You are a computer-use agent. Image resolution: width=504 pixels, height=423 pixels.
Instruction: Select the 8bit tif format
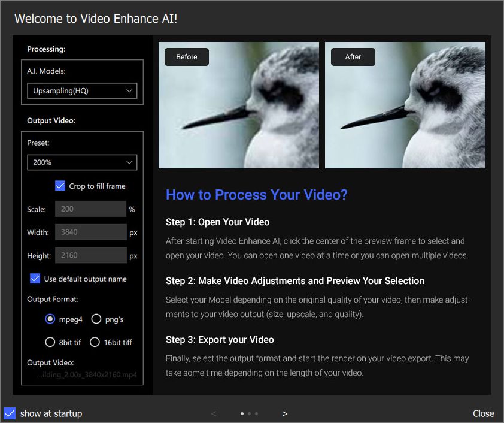[50, 342]
